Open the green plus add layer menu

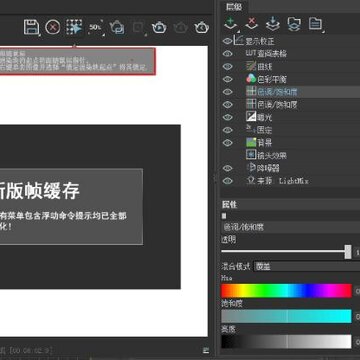[x=231, y=24]
